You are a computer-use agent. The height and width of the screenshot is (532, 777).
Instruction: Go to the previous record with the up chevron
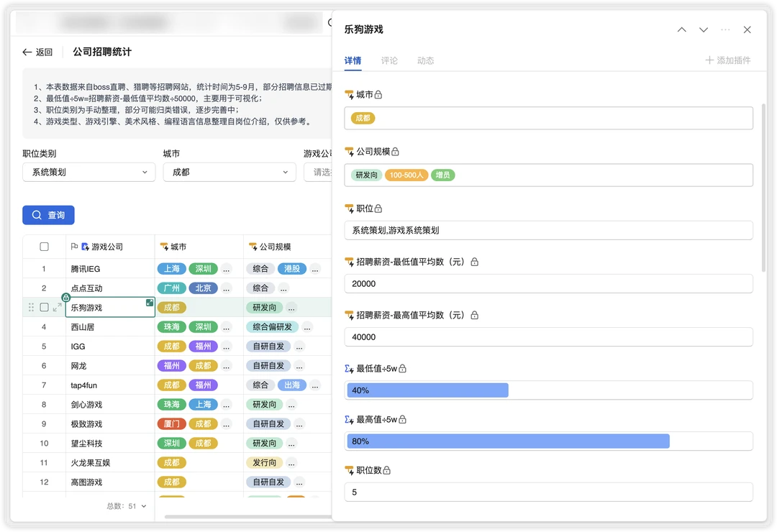coord(682,29)
